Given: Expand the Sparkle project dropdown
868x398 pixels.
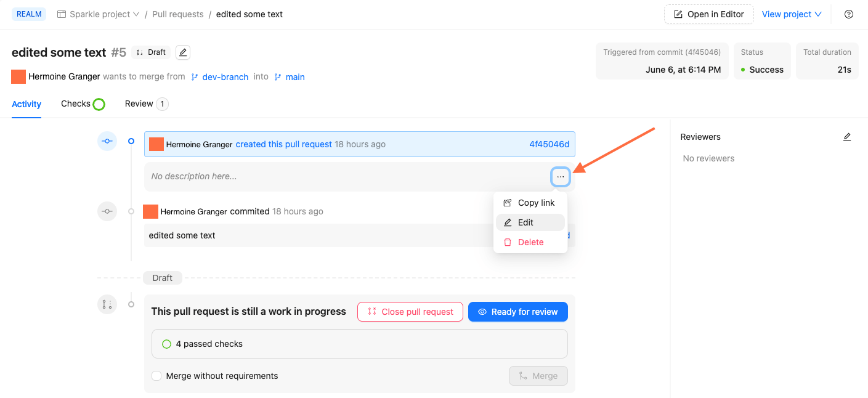Looking at the screenshot, I should pos(99,14).
